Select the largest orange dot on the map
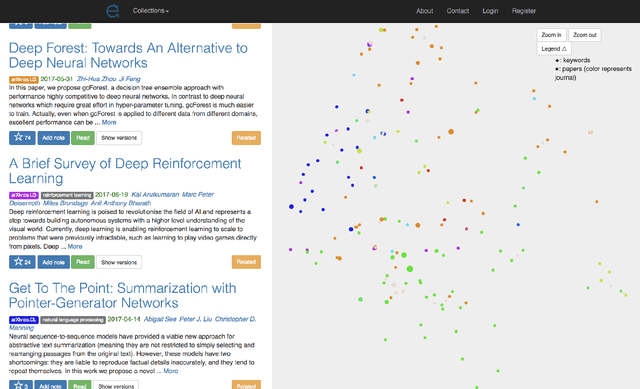The image size is (640, 389). [451, 132]
